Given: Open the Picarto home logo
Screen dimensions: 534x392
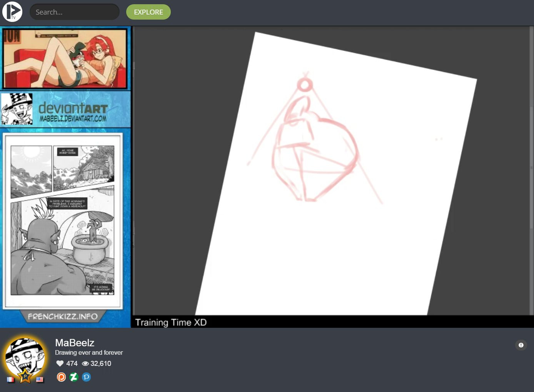Looking at the screenshot, I should (12, 12).
